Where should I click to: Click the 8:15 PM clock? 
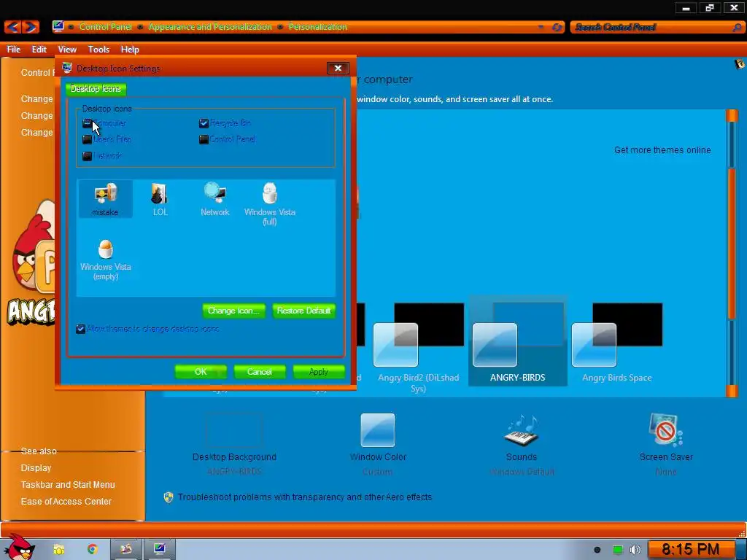(x=690, y=549)
